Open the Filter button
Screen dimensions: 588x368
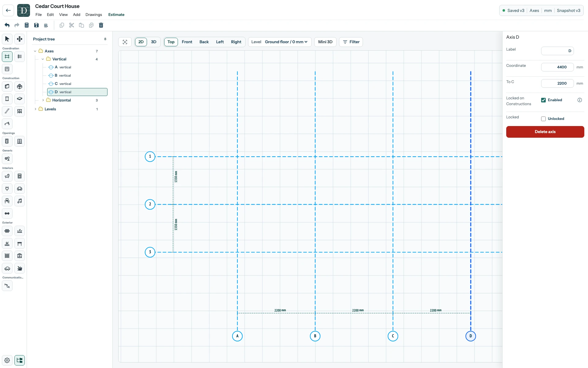pyautogui.click(x=351, y=42)
